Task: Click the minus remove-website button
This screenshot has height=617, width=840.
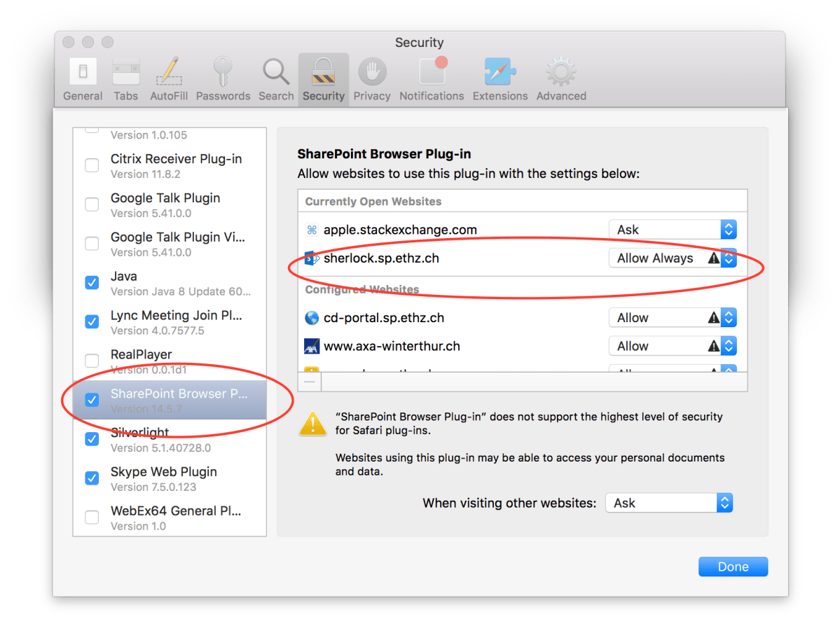Action: [310, 382]
